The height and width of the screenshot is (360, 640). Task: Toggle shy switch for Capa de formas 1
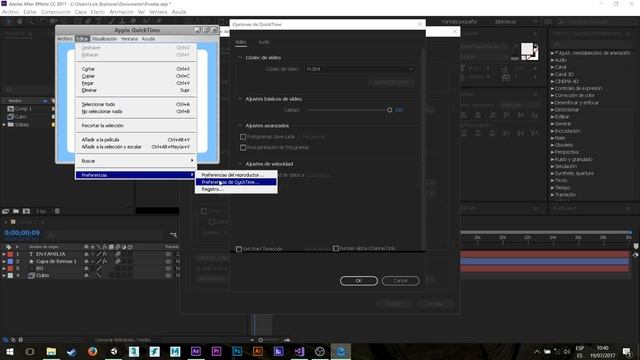pos(86,261)
